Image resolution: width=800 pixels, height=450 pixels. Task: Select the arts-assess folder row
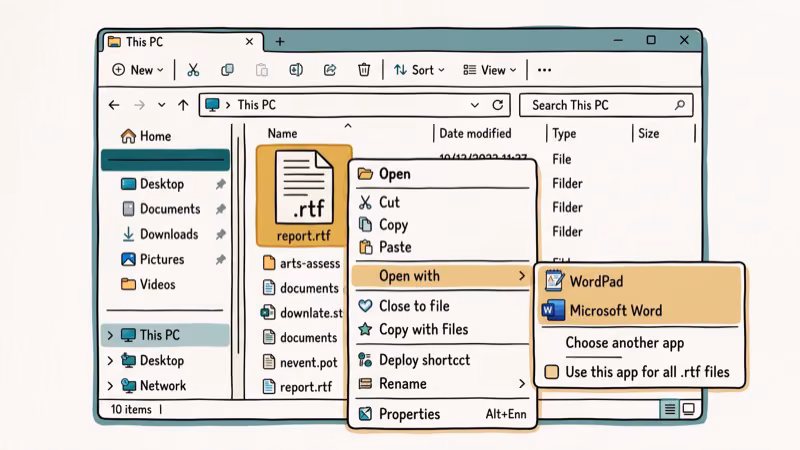pos(301,263)
